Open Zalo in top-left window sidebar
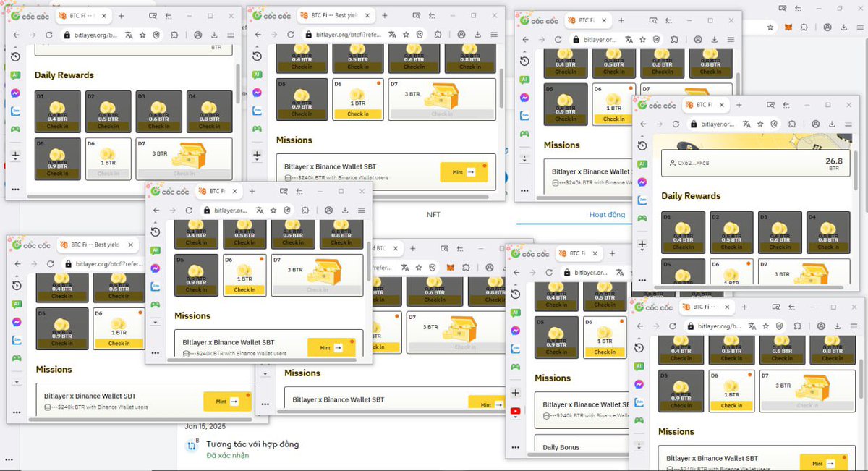This screenshot has height=471, width=868. click(x=16, y=111)
